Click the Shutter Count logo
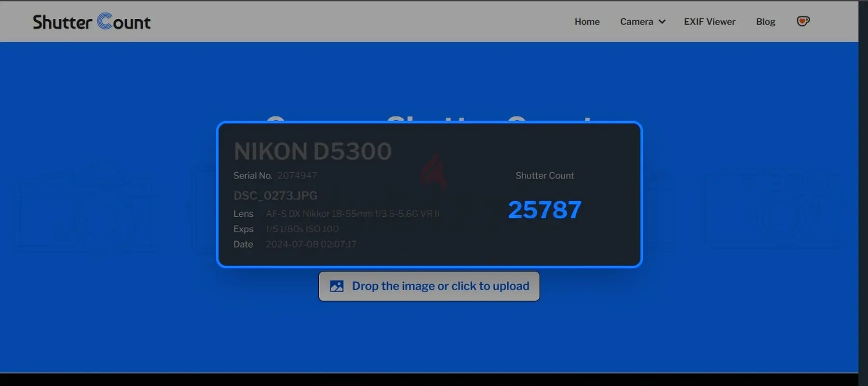868x386 pixels. [x=92, y=22]
